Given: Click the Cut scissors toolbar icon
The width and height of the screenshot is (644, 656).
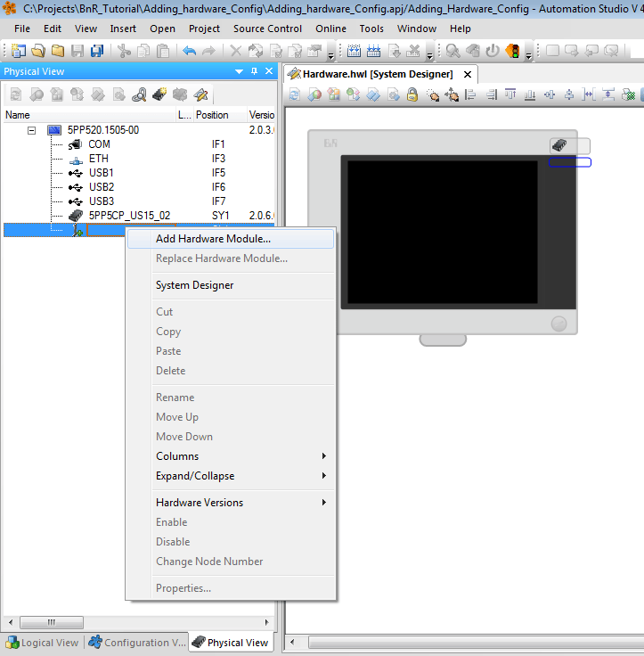Looking at the screenshot, I should click(x=124, y=51).
